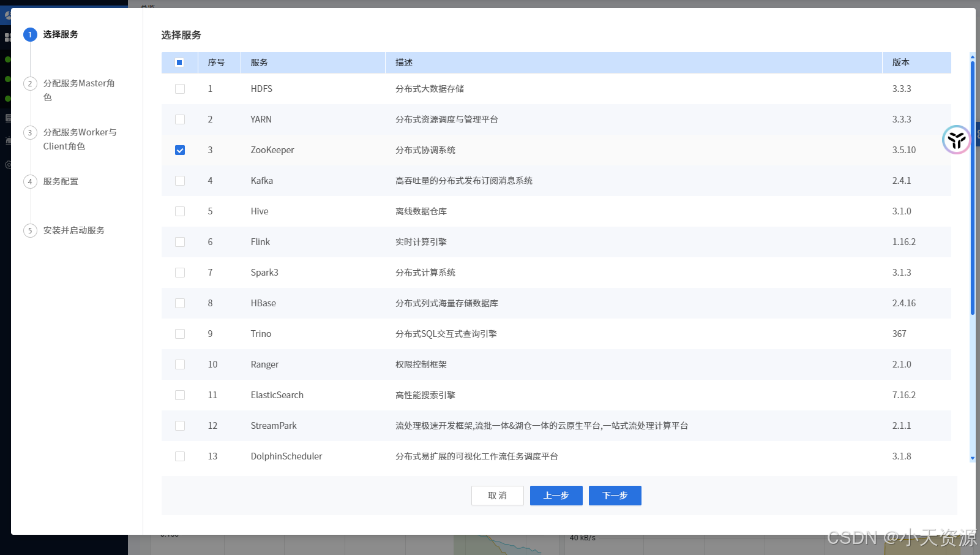This screenshot has width=980, height=555.
Task: Enable the Kafka service checkbox
Action: point(180,181)
